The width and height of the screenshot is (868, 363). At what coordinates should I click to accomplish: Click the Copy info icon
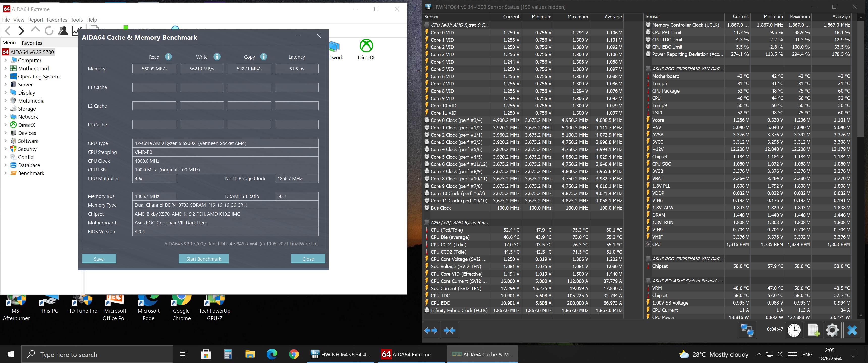coord(263,57)
